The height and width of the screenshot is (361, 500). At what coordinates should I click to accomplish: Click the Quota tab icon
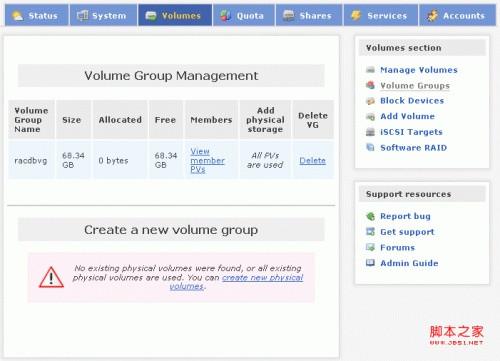tap(226, 15)
